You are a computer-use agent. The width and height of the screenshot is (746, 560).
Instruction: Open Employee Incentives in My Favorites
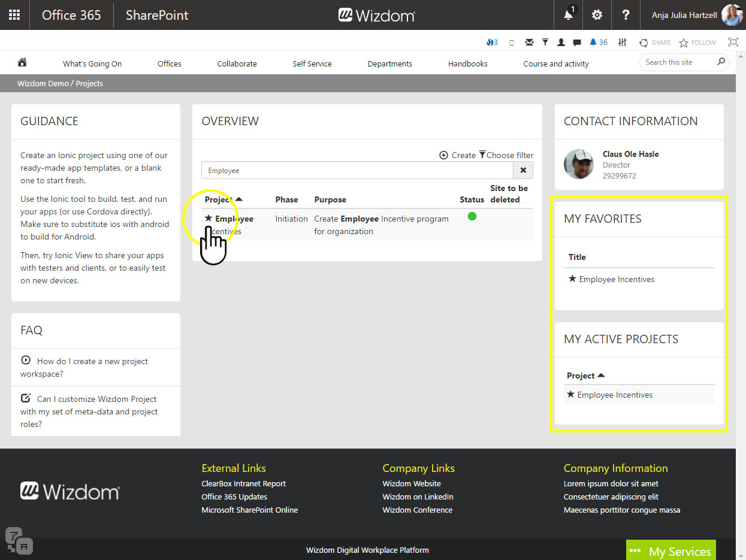point(617,279)
